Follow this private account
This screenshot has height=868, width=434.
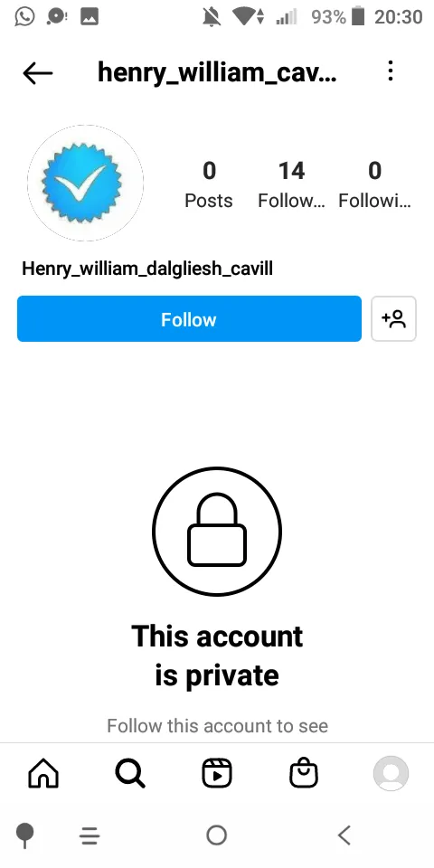[x=189, y=319]
